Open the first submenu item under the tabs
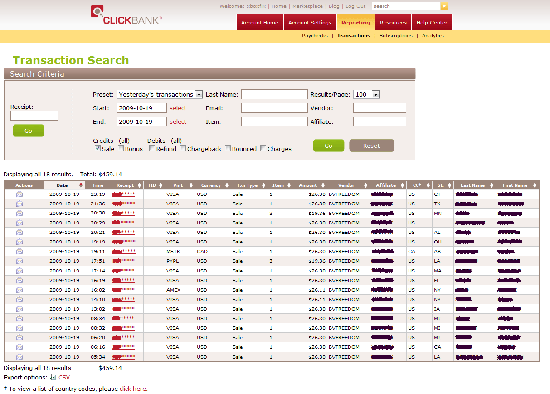This screenshot has width=550, height=394. (x=314, y=35)
